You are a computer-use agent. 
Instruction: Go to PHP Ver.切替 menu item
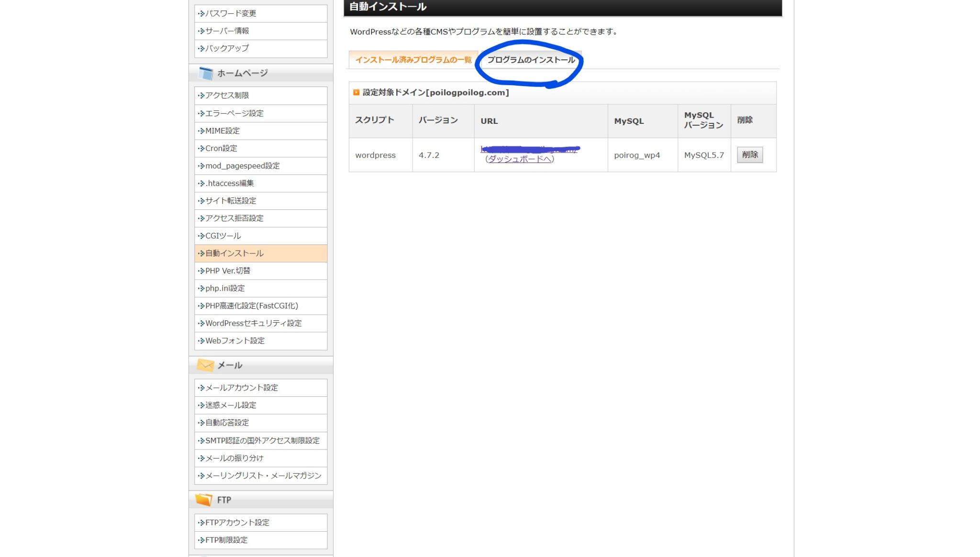228,271
